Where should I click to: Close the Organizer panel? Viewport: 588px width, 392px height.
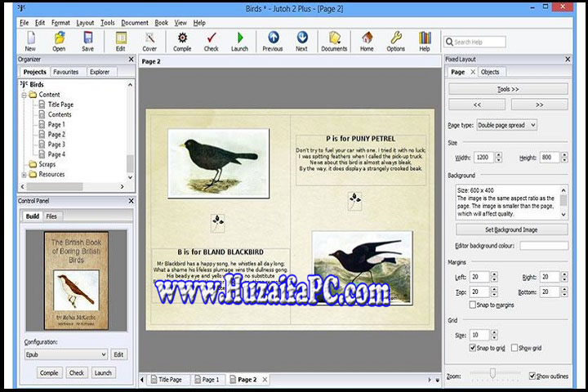click(131, 60)
